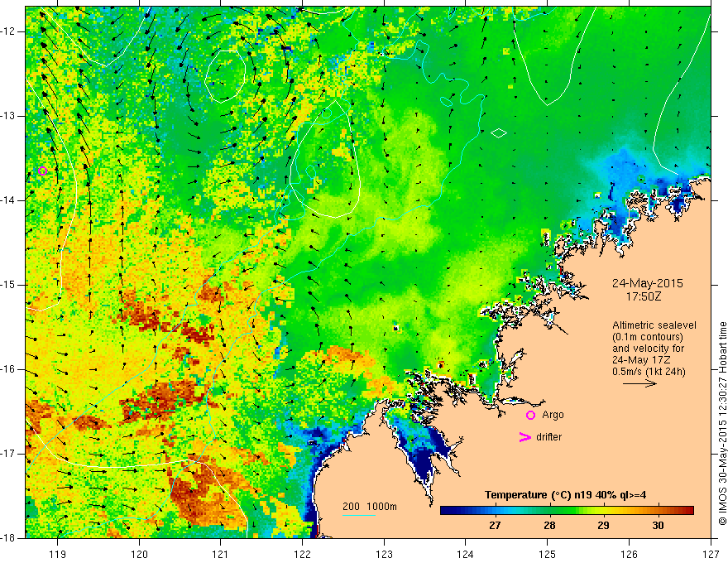The width and height of the screenshot is (728, 563).
Task: Click latitude axis label -14
Action: [9, 200]
